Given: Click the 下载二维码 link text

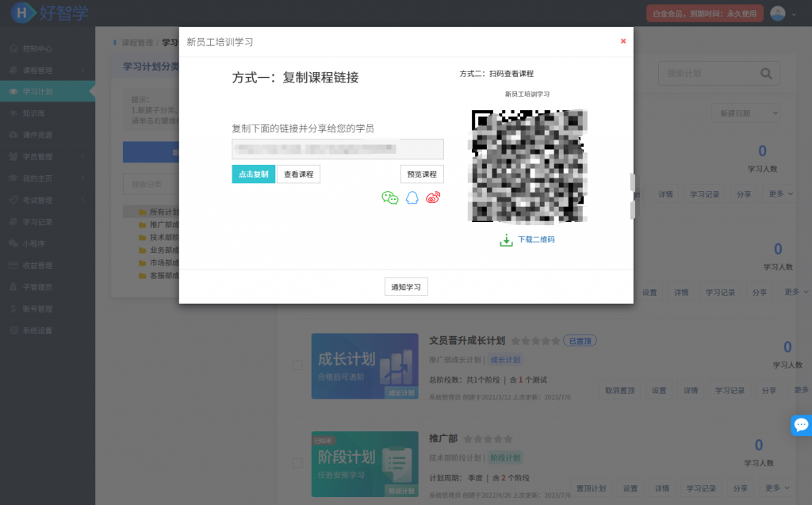Looking at the screenshot, I should point(536,239).
